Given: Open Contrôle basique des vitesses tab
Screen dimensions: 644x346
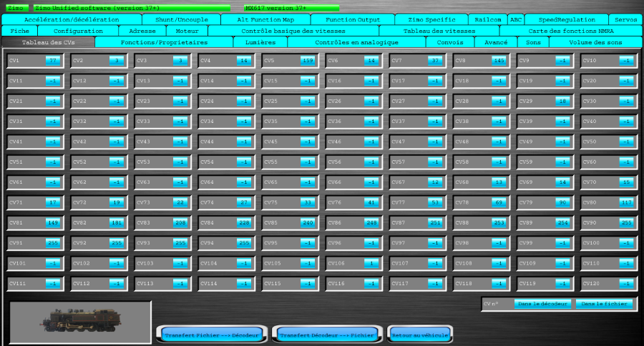Looking at the screenshot, I should (x=293, y=31).
